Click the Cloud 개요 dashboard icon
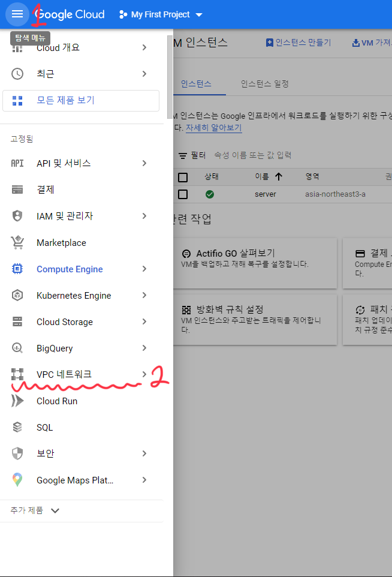 (17, 48)
